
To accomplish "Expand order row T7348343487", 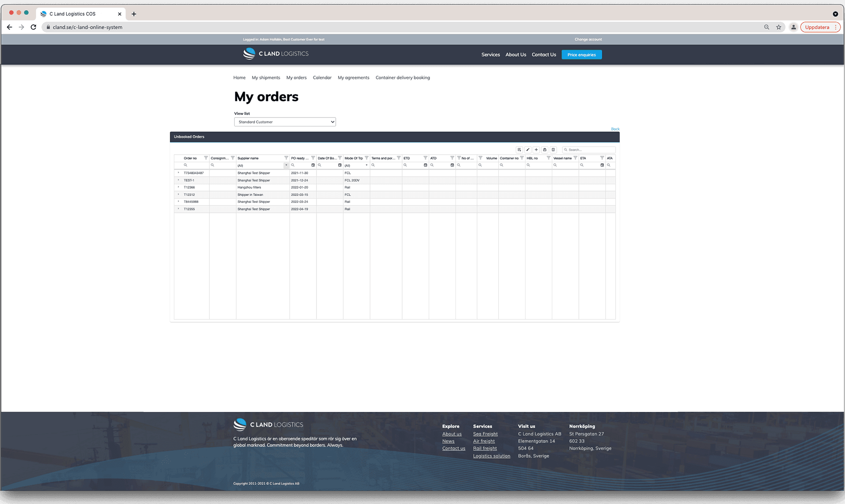I will point(178,173).
